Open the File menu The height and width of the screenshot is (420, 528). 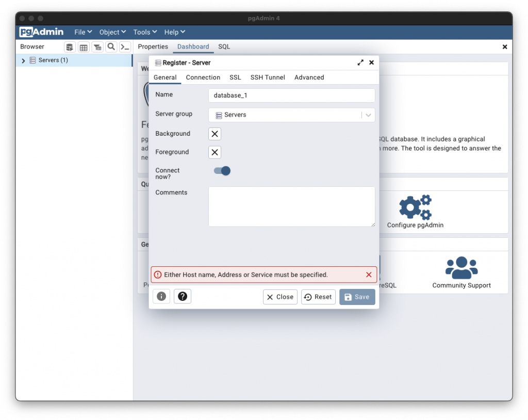tap(83, 32)
